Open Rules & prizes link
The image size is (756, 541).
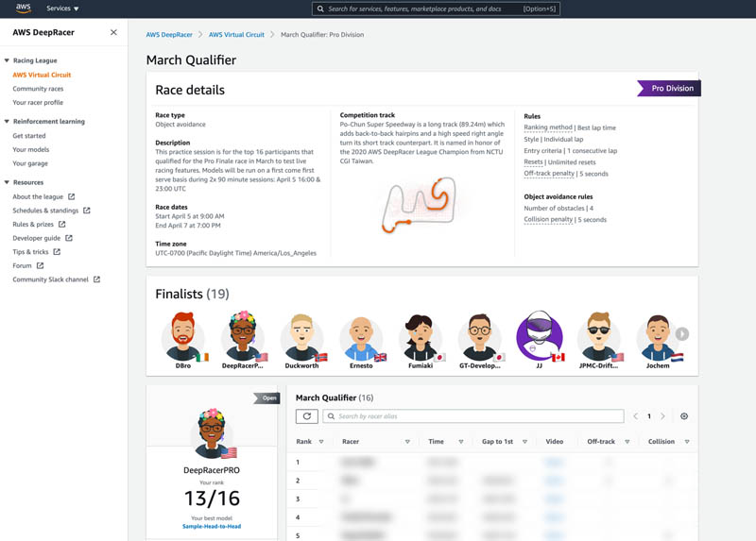(33, 224)
